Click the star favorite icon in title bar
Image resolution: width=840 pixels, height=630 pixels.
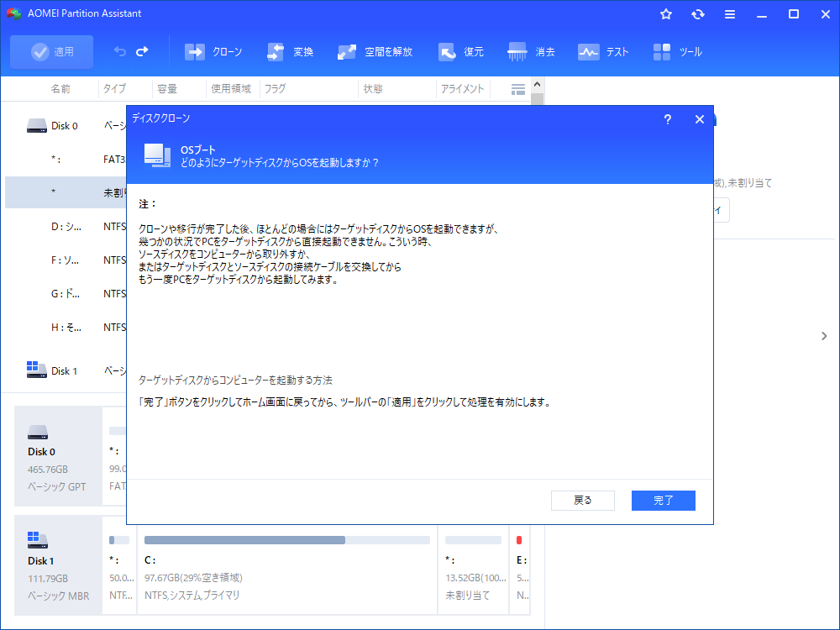point(666,14)
